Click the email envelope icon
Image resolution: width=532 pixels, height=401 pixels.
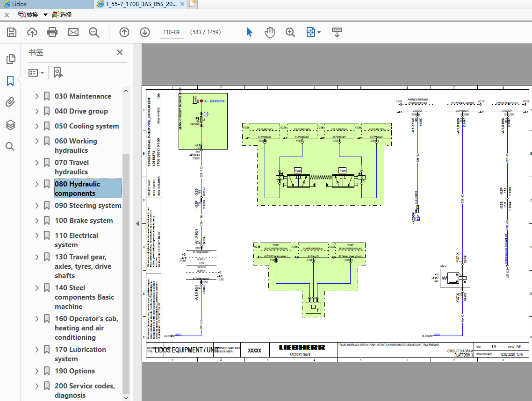click(73, 32)
